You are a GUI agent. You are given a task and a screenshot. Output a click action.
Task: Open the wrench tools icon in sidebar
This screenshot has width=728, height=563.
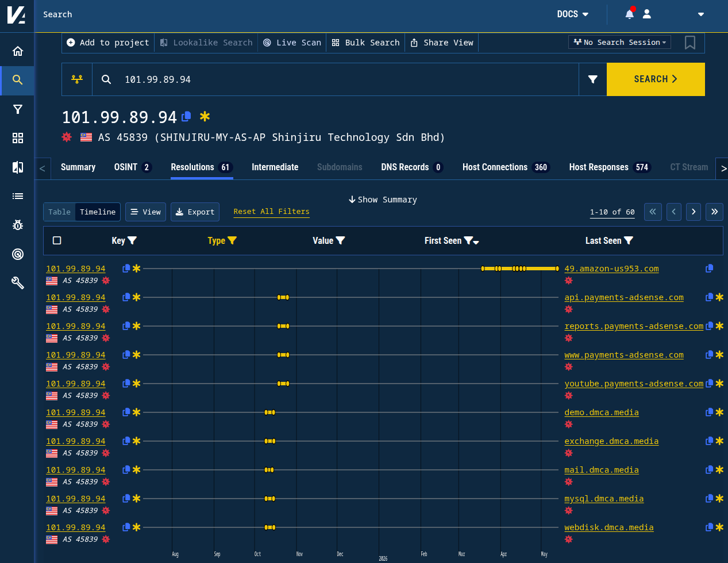pyautogui.click(x=18, y=283)
